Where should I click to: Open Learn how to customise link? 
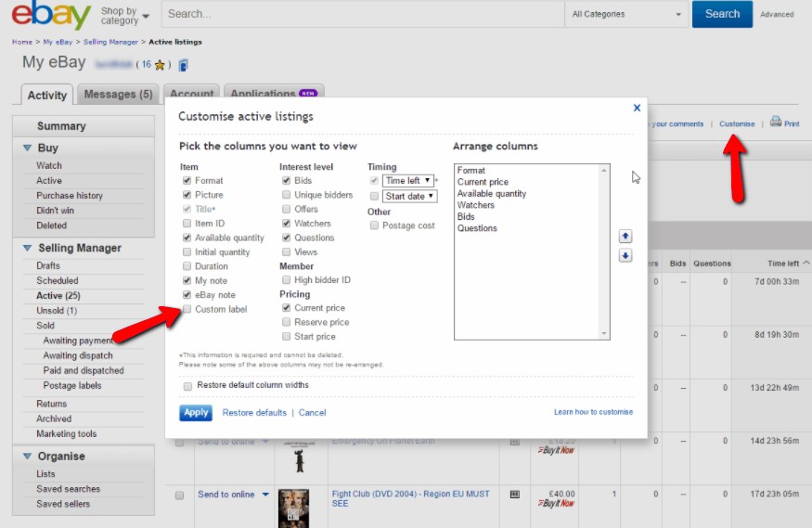coord(594,412)
